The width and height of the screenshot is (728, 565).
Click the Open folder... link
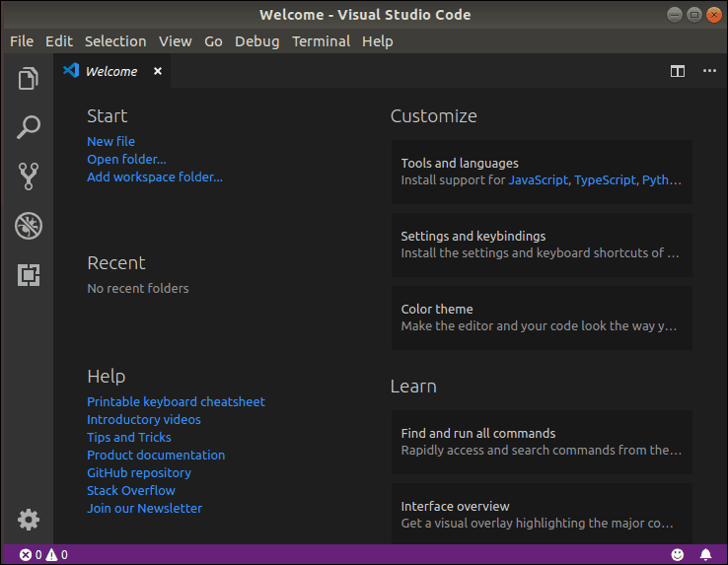coord(126,159)
